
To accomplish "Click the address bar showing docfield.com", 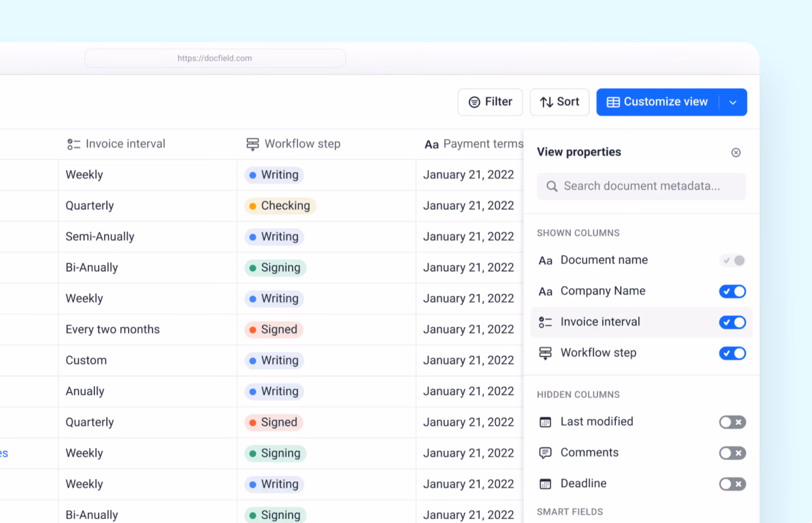I will pos(215,58).
